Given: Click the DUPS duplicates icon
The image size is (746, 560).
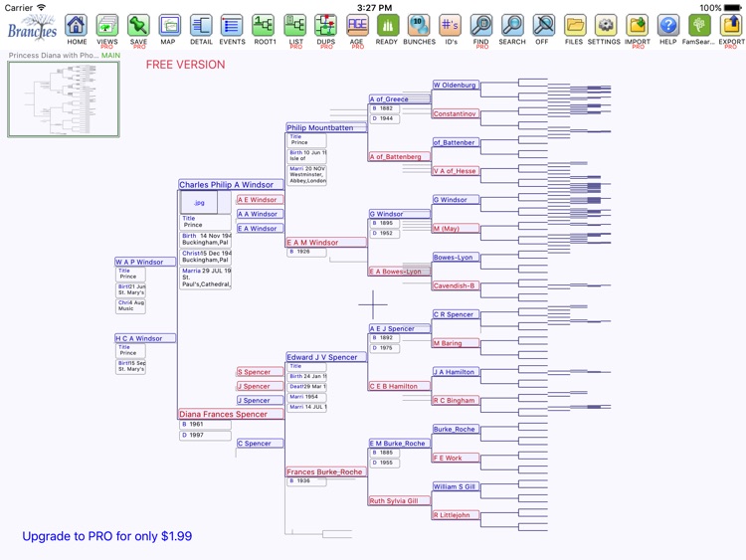Looking at the screenshot, I should pos(326,26).
